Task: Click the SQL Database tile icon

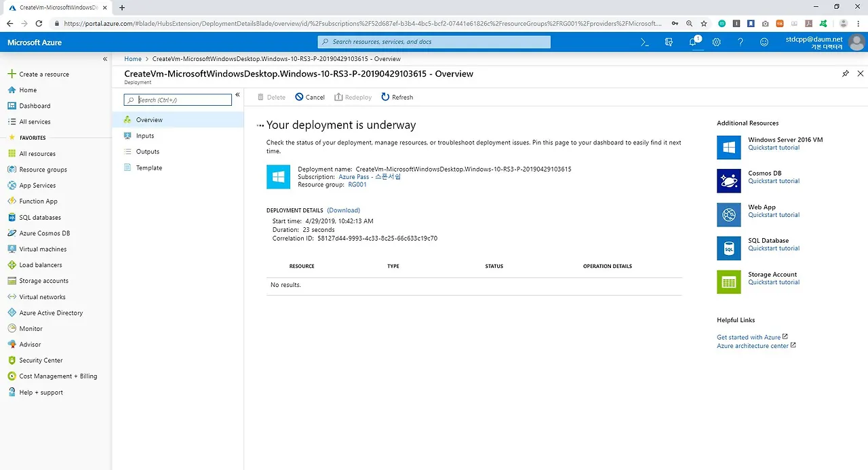Action: [729, 248]
